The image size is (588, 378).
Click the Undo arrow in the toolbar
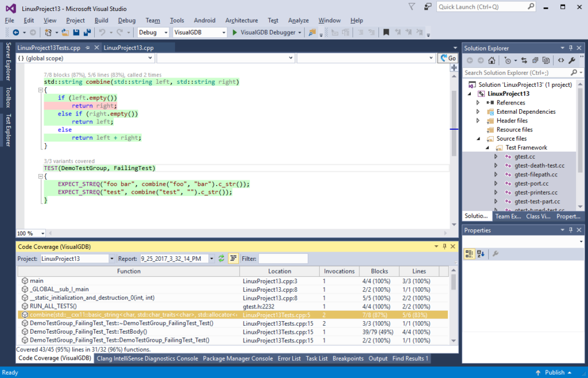point(101,32)
